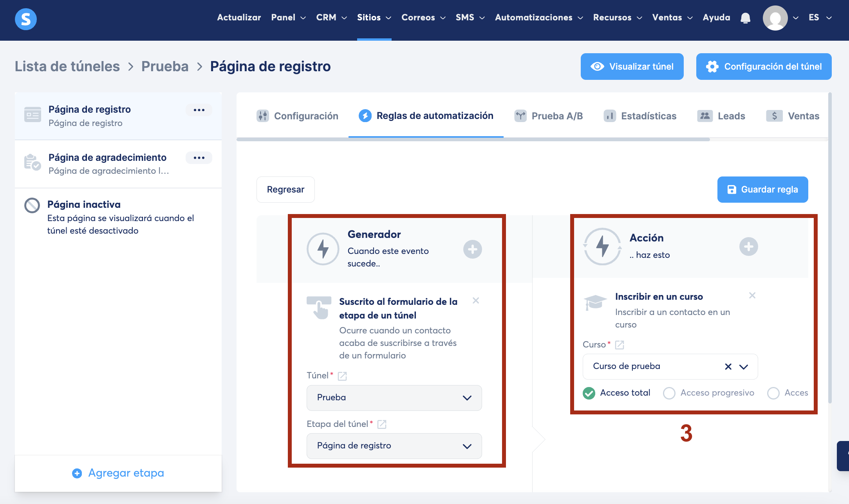Add a new action with Acción plus icon

pyautogui.click(x=748, y=247)
